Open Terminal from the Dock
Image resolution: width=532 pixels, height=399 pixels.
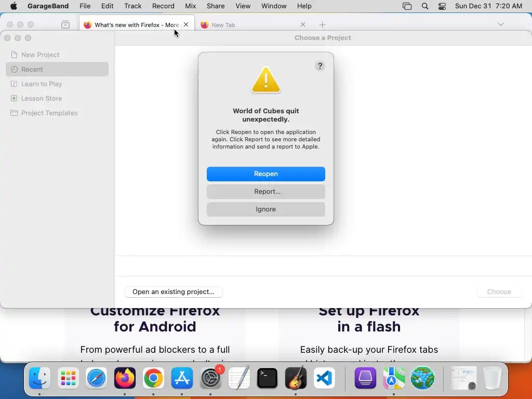click(x=268, y=378)
